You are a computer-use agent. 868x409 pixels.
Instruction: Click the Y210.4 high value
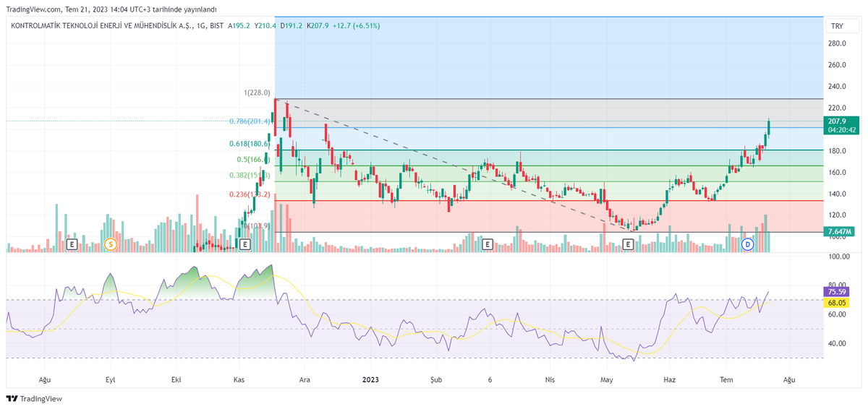267,25
